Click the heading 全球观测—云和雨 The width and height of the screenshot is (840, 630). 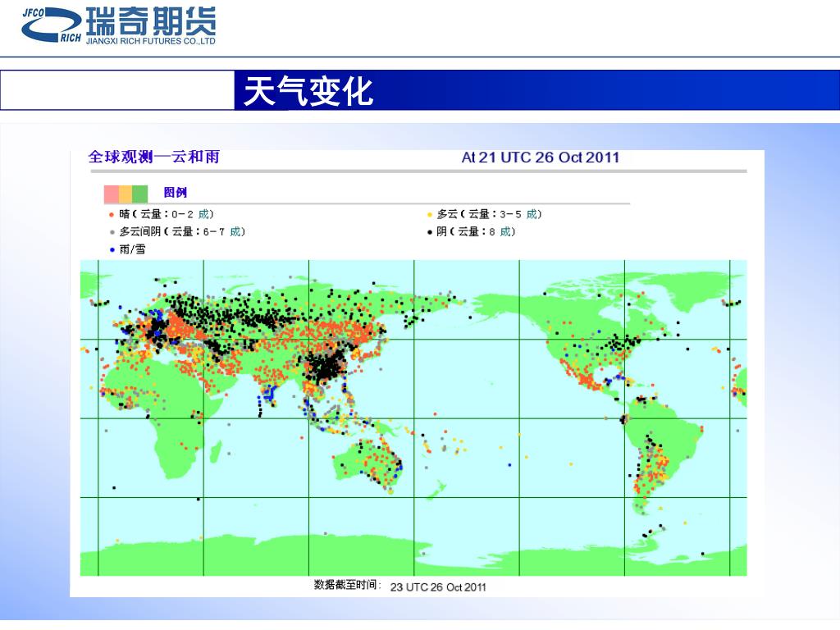(153, 157)
